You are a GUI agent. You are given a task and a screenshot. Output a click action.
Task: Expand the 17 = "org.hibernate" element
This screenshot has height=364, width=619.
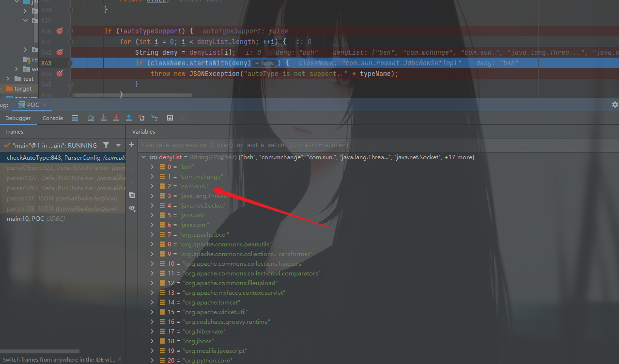[152, 332]
